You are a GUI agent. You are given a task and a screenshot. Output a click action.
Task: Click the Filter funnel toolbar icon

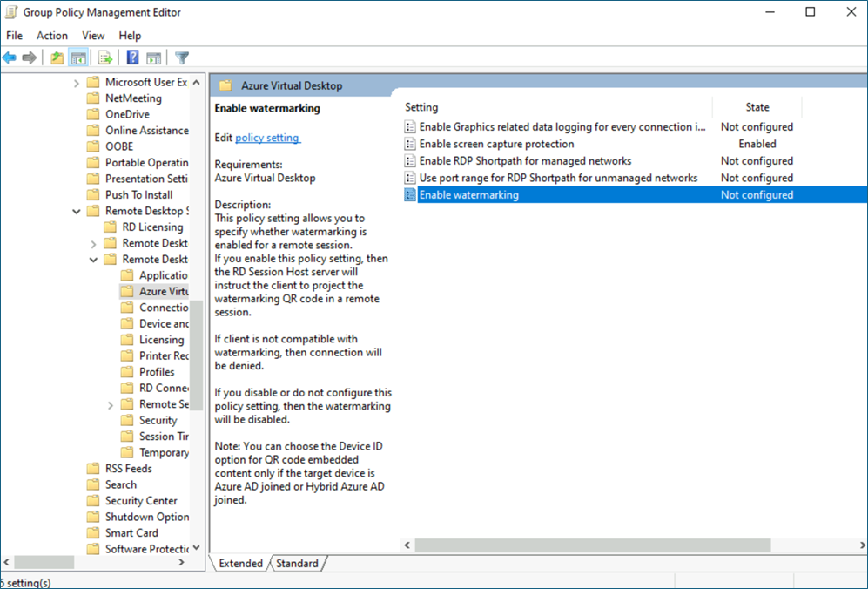[x=182, y=58]
